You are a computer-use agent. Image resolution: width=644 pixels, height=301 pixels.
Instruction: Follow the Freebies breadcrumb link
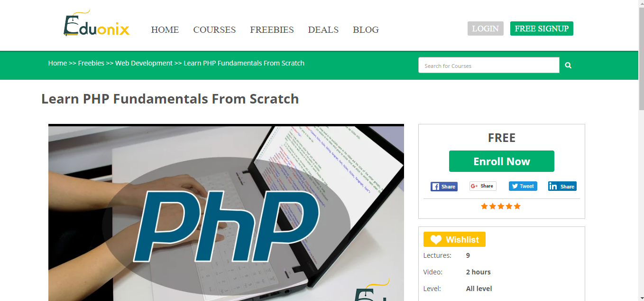(x=91, y=63)
